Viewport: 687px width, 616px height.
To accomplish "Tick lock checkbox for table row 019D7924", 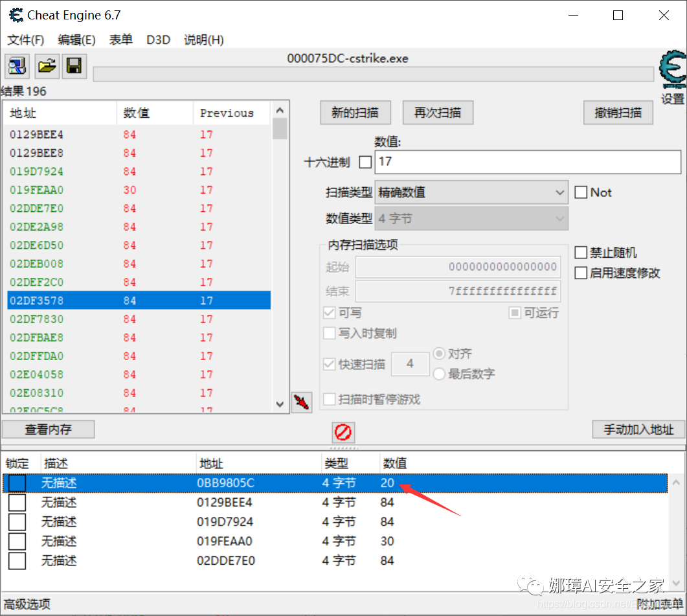I will 17,521.
